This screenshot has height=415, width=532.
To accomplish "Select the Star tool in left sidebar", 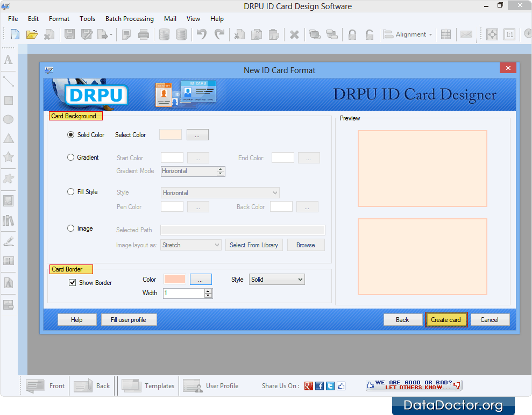I will (x=8, y=156).
